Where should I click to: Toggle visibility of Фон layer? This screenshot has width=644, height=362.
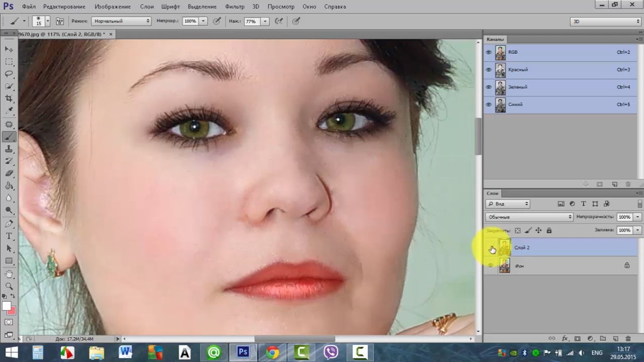tap(491, 265)
